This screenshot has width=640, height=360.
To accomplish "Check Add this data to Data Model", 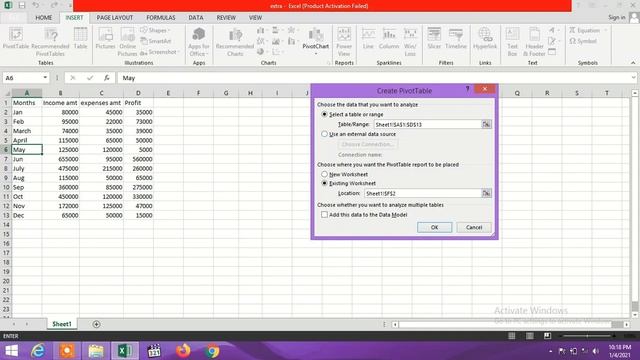I will pos(364,215).
